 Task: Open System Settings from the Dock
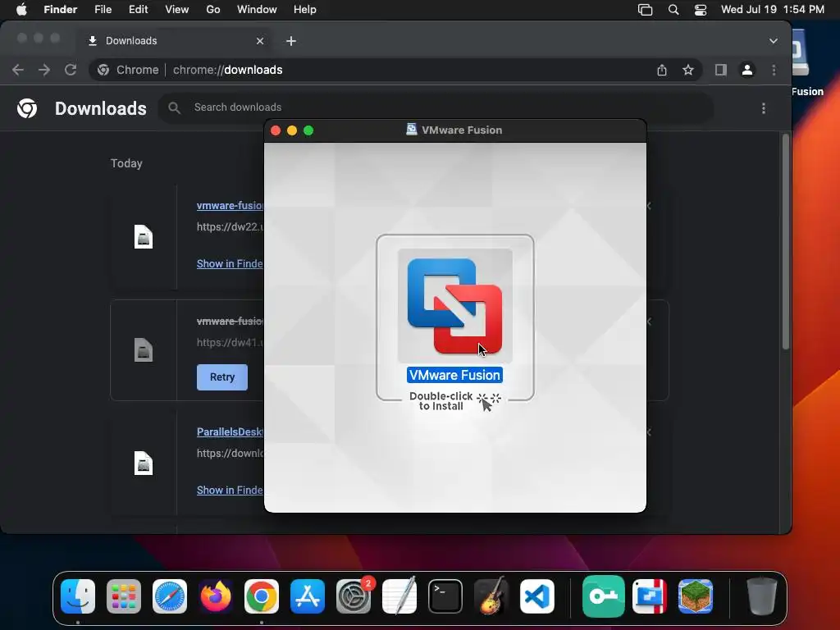tap(354, 596)
